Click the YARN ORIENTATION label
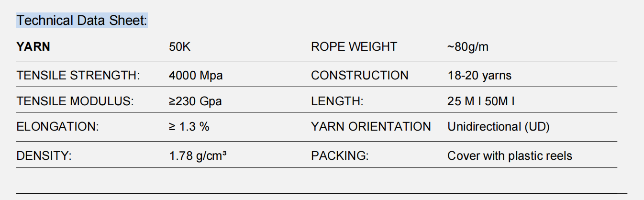The image size is (644, 200). pos(371,127)
